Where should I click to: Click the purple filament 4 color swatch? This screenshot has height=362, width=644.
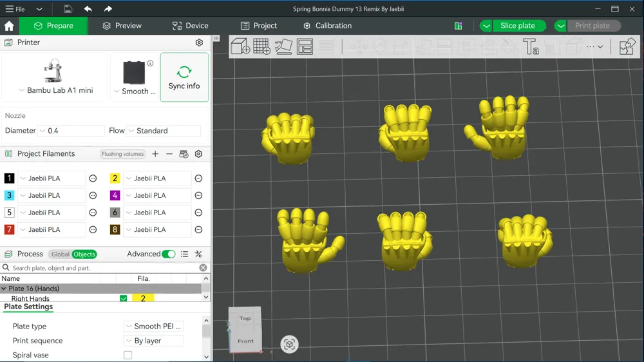click(x=115, y=196)
